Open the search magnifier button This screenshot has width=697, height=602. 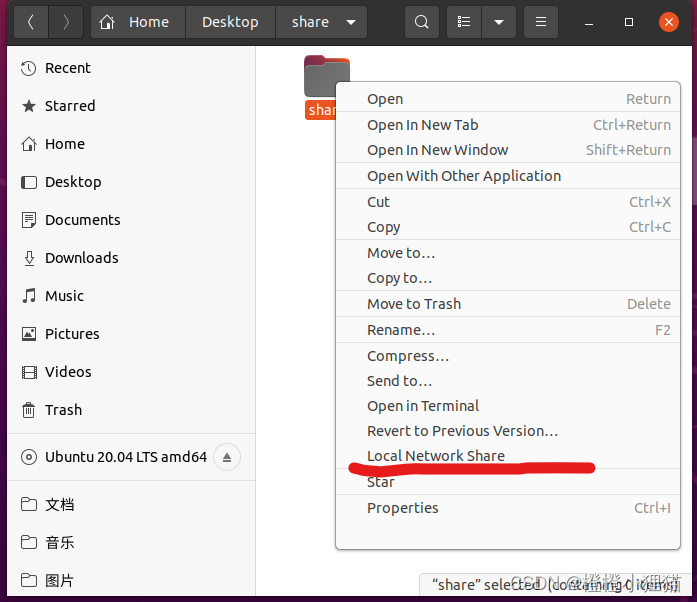coord(421,22)
